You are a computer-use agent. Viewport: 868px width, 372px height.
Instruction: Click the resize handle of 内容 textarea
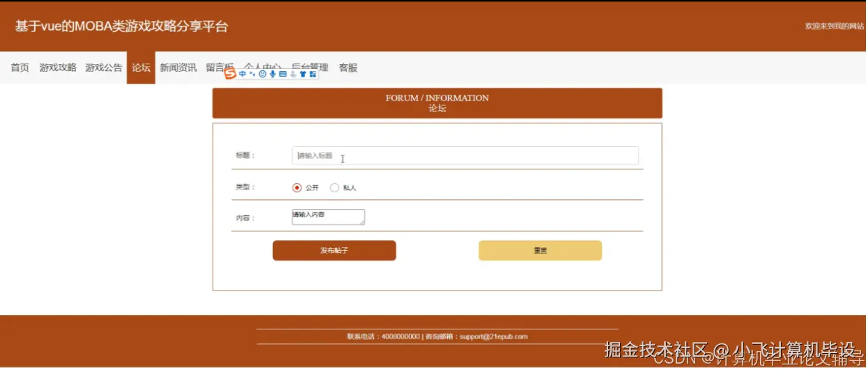click(362, 222)
